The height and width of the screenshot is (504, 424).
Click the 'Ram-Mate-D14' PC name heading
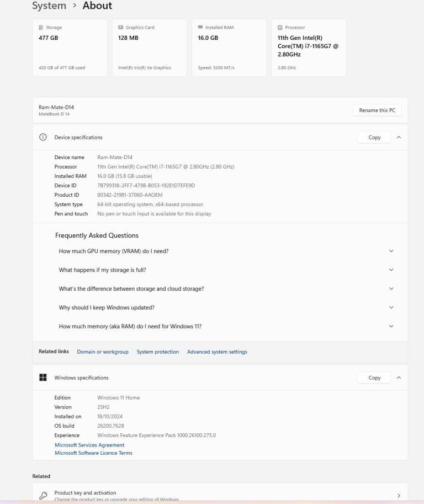tap(56, 107)
